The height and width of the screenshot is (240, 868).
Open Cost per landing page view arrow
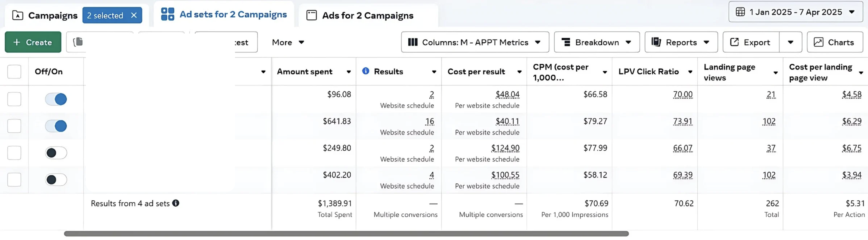click(x=861, y=73)
